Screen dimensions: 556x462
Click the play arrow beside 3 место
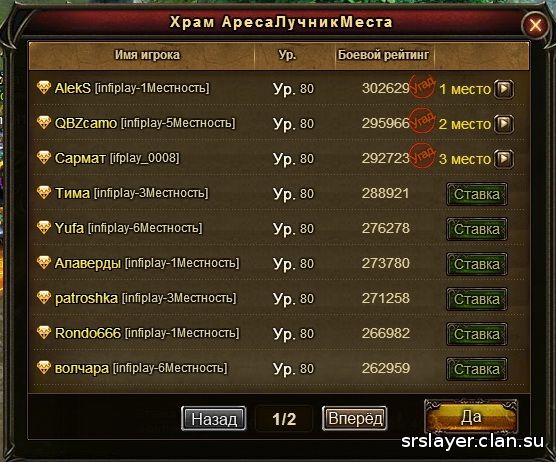tap(504, 159)
